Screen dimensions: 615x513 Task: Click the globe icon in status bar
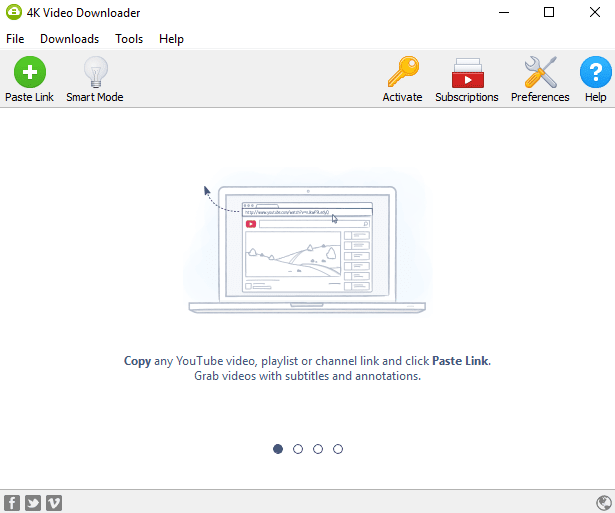pyautogui.click(x=604, y=503)
